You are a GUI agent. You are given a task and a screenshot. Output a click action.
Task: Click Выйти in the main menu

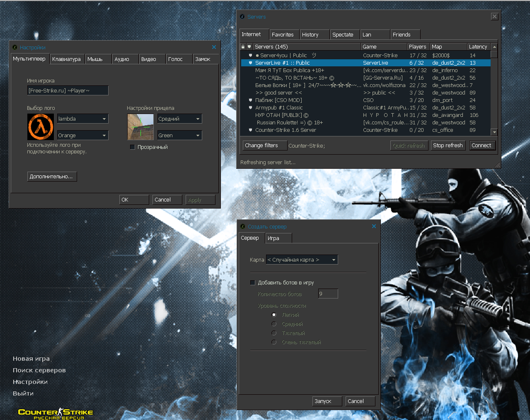click(23, 393)
